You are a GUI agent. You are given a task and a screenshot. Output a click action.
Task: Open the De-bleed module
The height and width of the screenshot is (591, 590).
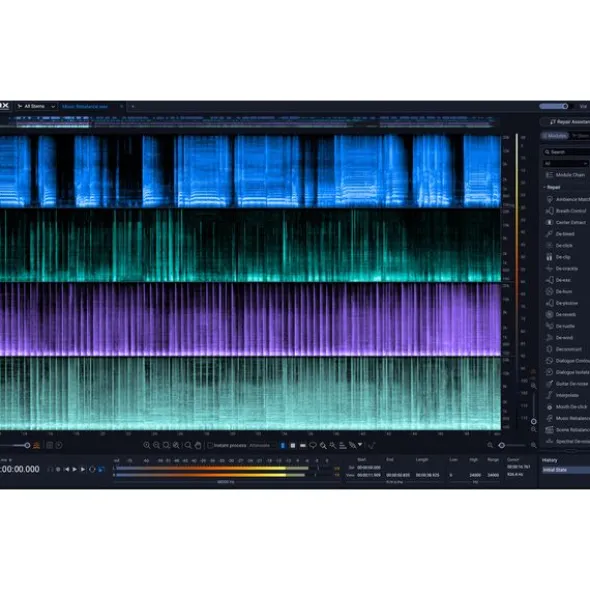tap(562, 234)
